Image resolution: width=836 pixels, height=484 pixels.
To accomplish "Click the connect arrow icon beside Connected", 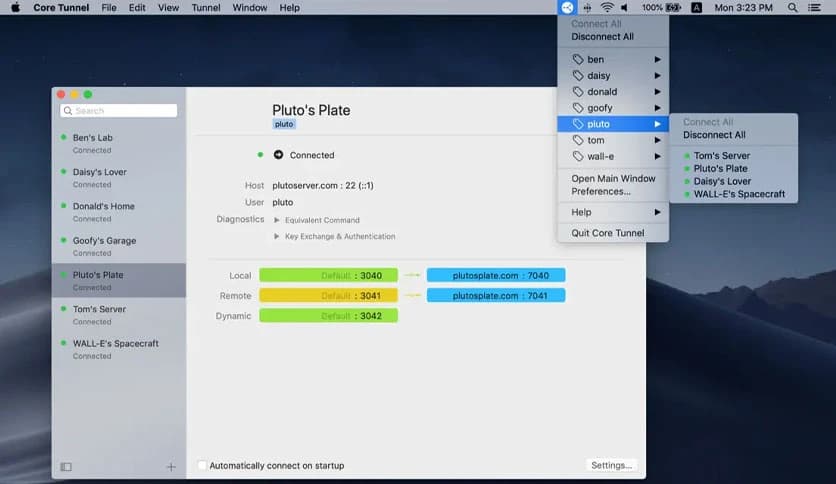I will tap(278, 155).
